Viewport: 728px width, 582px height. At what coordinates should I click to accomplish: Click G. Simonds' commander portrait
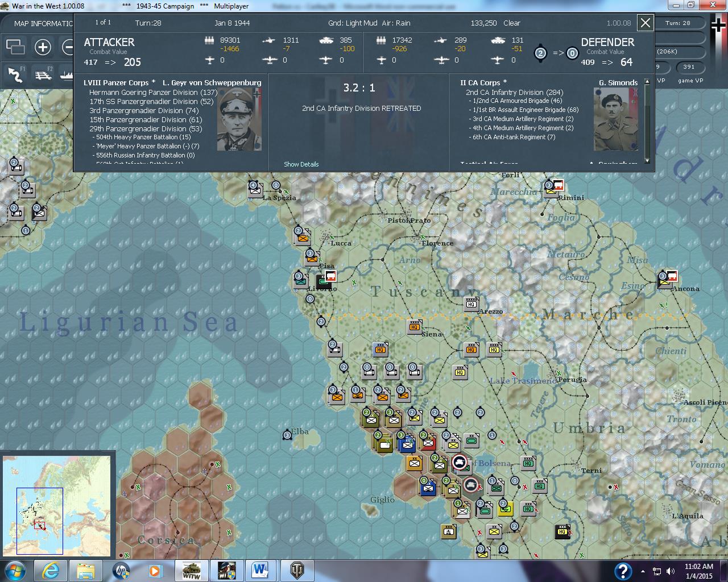[x=616, y=119]
